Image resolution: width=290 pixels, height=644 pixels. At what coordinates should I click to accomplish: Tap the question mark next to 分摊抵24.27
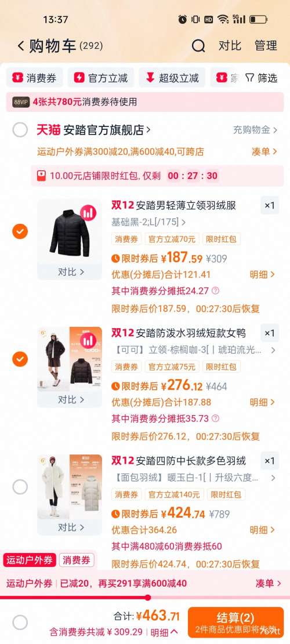(215, 291)
